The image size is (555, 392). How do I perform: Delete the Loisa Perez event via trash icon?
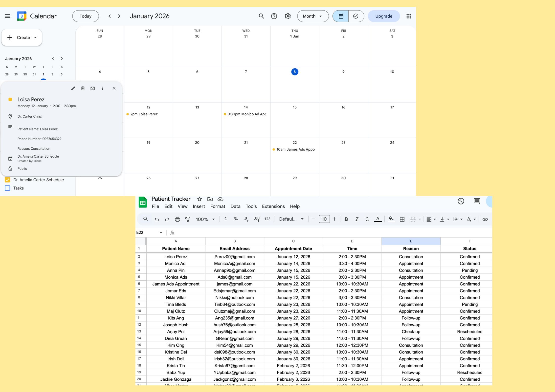pyautogui.click(x=83, y=88)
